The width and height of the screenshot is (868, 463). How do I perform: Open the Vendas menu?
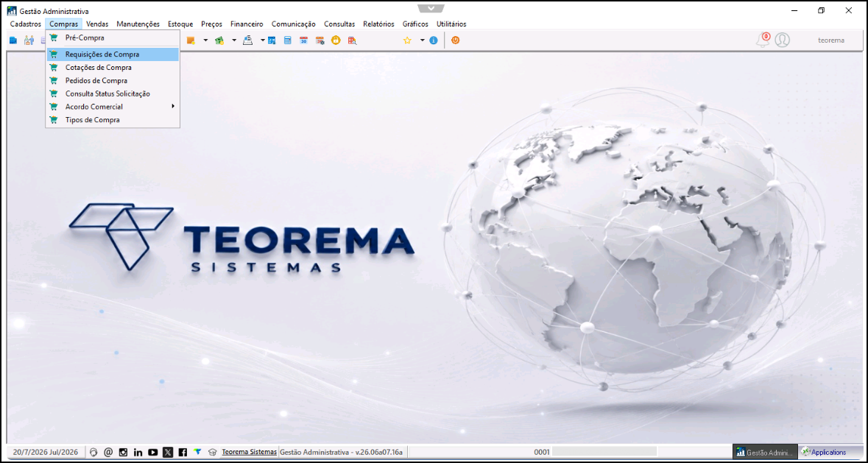97,24
